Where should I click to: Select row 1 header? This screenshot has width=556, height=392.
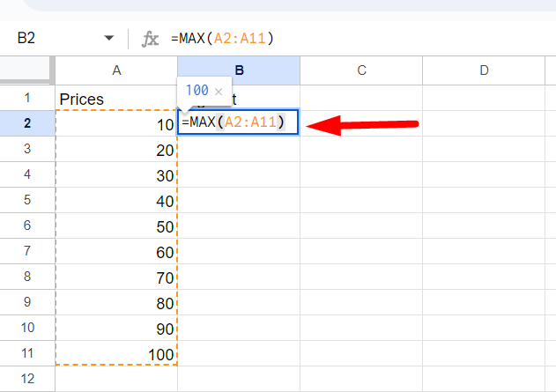(27, 98)
